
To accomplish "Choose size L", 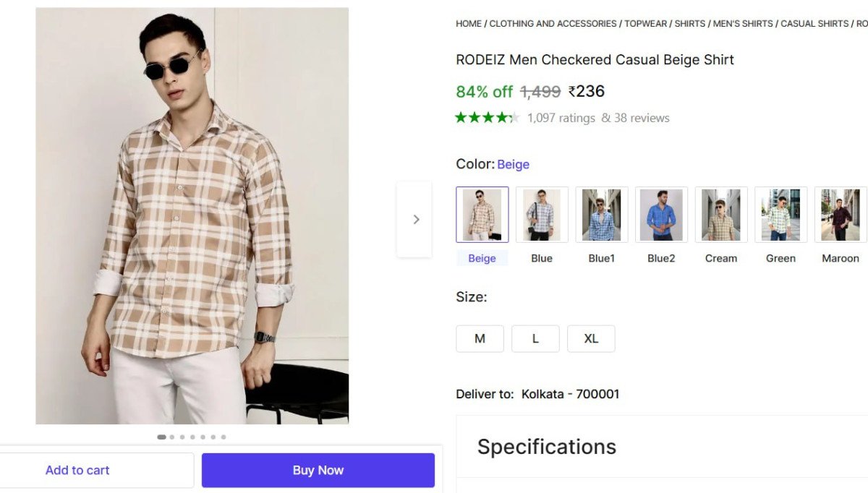I will click(x=535, y=339).
